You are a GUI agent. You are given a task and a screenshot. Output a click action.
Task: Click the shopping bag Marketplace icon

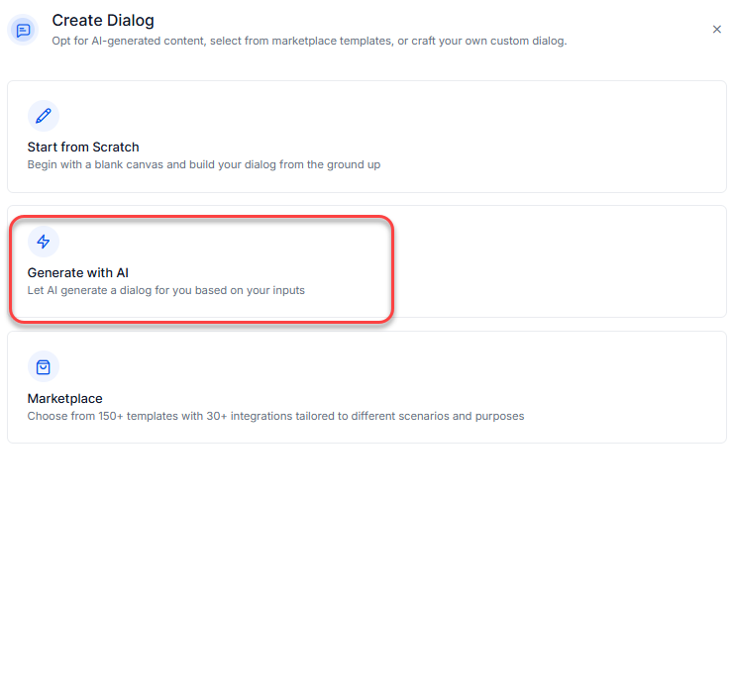43,367
